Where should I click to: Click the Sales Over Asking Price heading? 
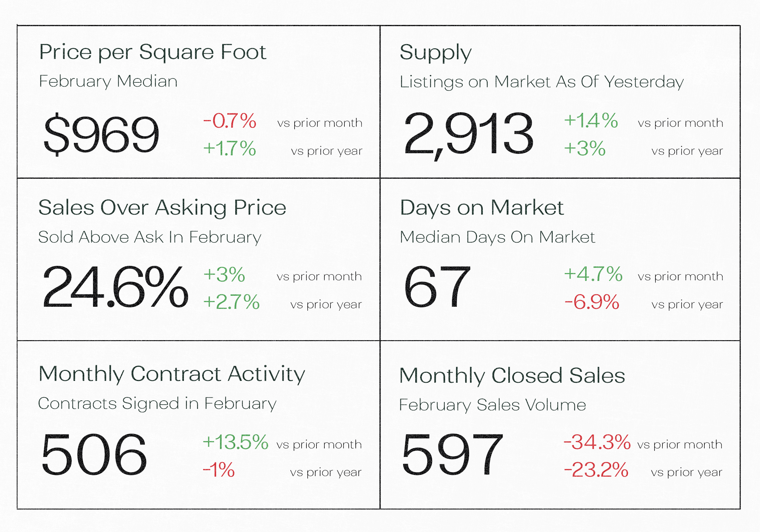[x=162, y=208]
